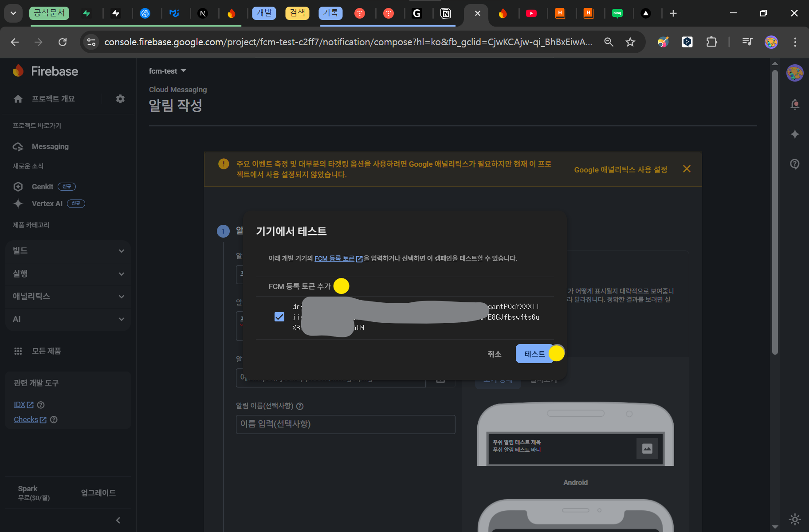Image resolution: width=809 pixels, height=532 pixels.
Task: Switch to the YouTube browser tab
Action: pos(531,13)
